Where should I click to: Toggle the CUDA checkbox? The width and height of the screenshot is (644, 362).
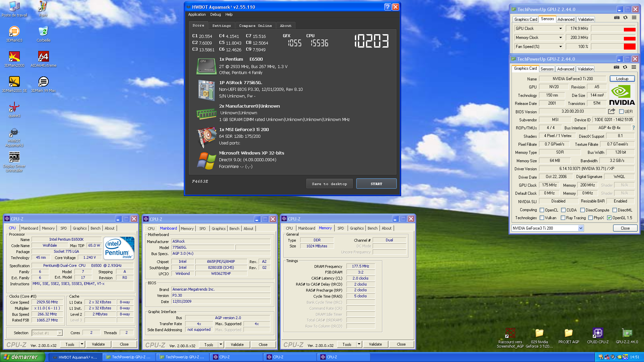tap(563, 210)
